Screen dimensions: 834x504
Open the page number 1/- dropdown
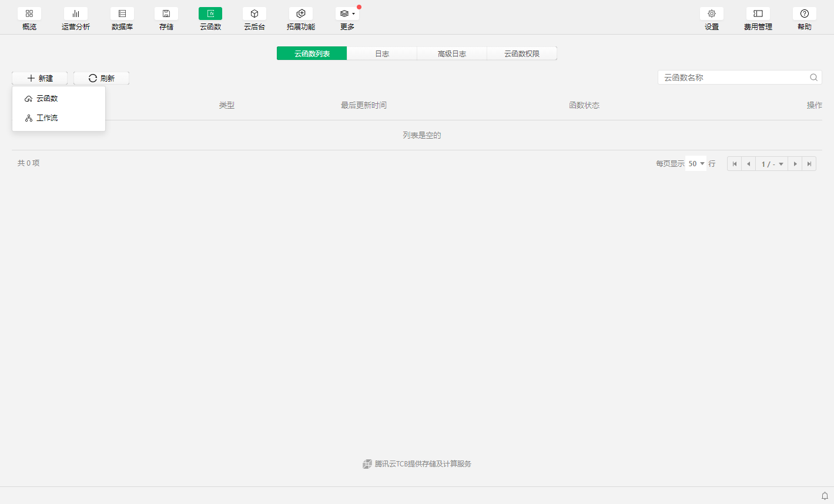pos(772,164)
